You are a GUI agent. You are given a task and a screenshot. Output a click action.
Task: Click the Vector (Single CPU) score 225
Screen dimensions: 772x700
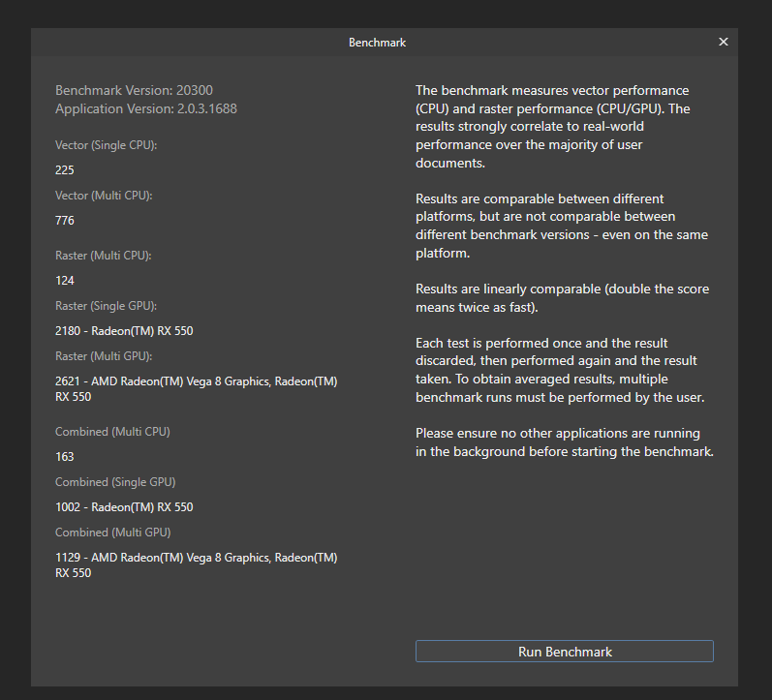(x=65, y=170)
